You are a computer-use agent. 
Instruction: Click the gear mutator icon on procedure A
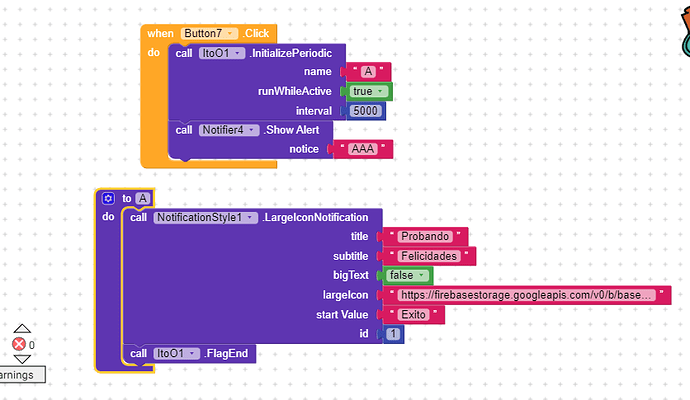108,198
